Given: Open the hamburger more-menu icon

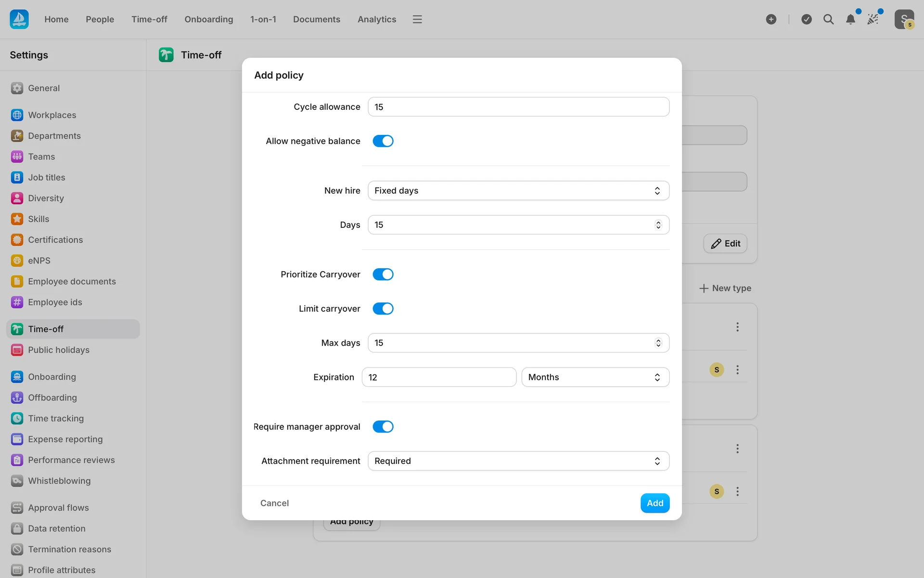Looking at the screenshot, I should coord(417,19).
